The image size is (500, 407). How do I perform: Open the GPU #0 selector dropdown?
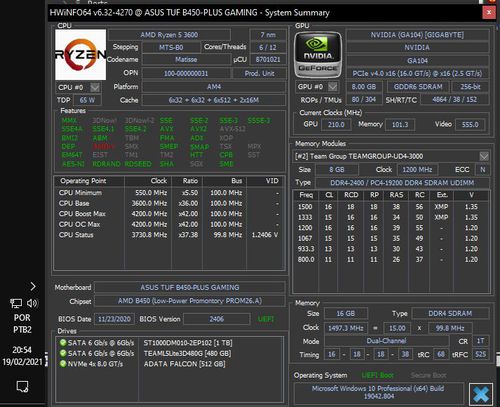[x=333, y=87]
